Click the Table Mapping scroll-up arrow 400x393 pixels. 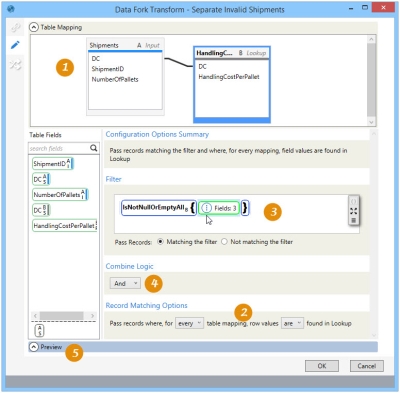coord(371,39)
